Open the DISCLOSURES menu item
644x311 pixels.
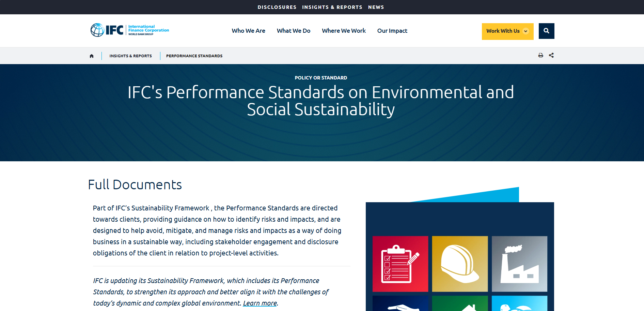277,7
